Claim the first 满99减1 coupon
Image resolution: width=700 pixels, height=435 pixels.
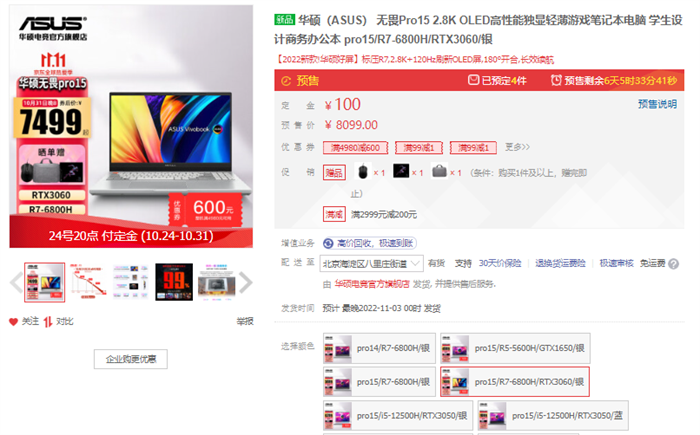tap(419, 147)
